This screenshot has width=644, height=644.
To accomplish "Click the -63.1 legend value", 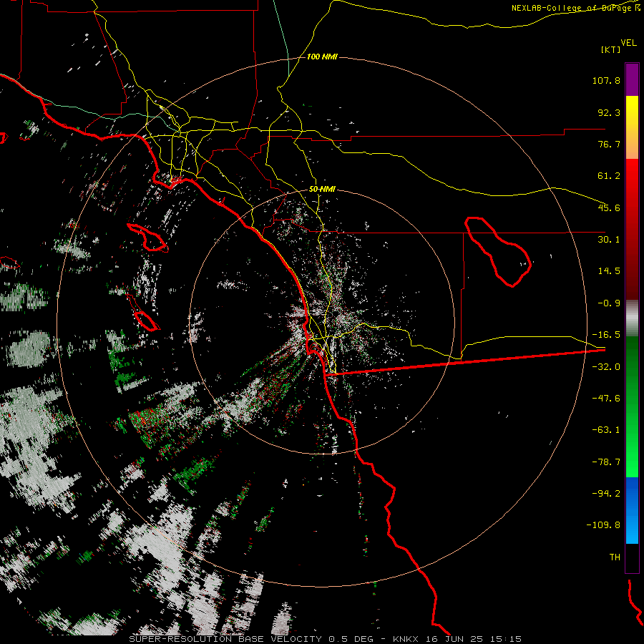I will (606, 430).
